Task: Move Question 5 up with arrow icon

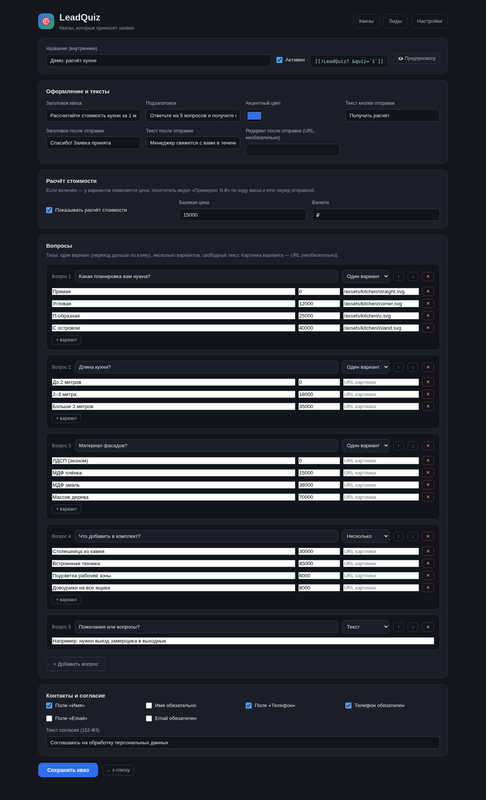Action: (x=398, y=627)
